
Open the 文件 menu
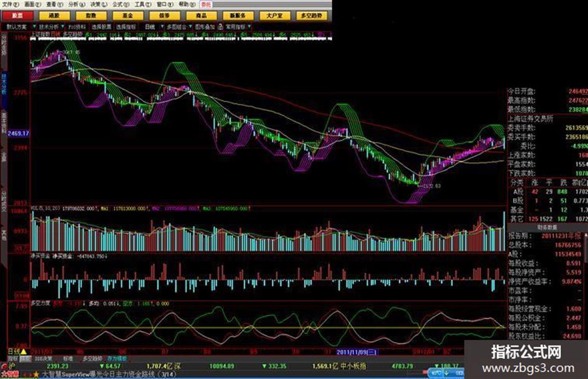(x=11, y=4)
